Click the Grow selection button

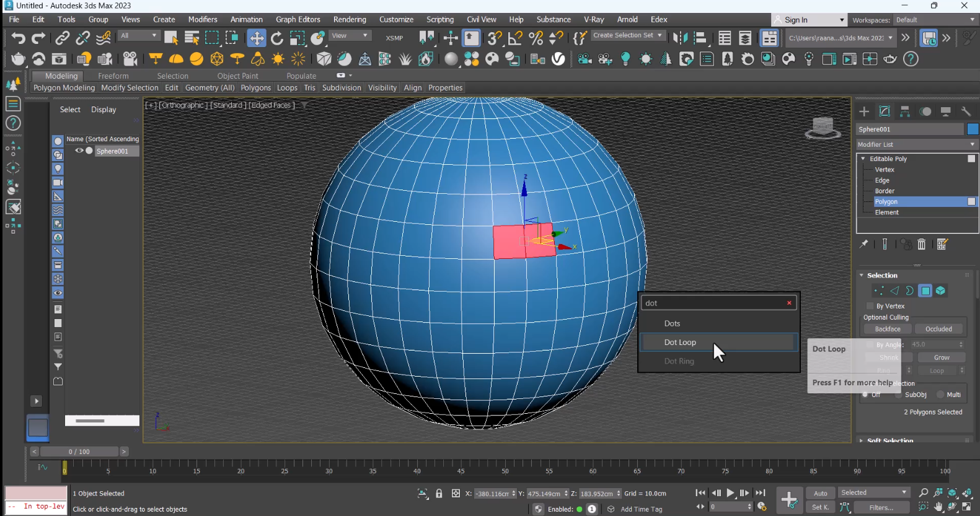[x=941, y=357]
